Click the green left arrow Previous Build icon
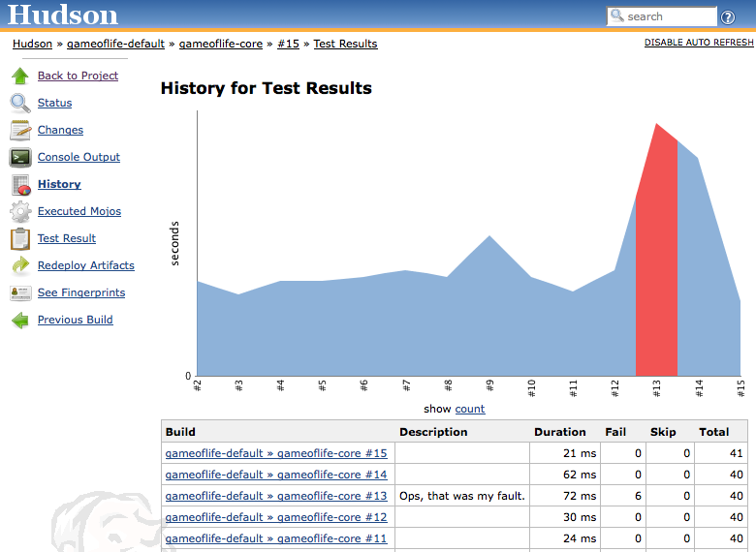The height and width of the screenshot is (552, 756). coord(20,320)
